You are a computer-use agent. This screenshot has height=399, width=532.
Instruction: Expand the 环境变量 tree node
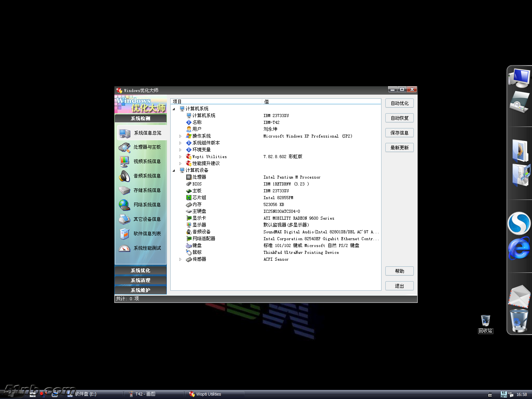click(x=180, y=150)
